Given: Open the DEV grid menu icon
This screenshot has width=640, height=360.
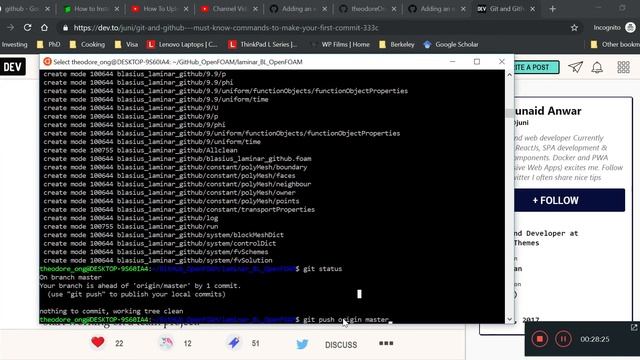Looking at the screenshot, I should 623,67.
